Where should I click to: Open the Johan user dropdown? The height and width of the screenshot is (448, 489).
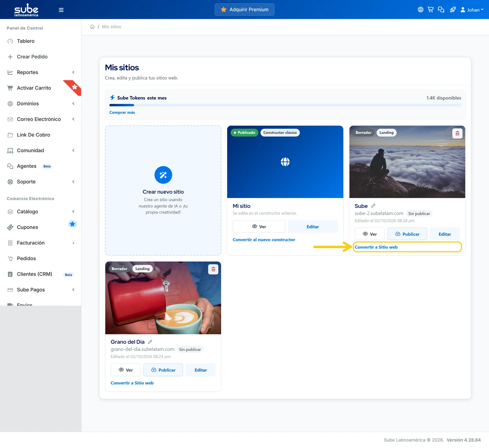click(x=472, y=10)
